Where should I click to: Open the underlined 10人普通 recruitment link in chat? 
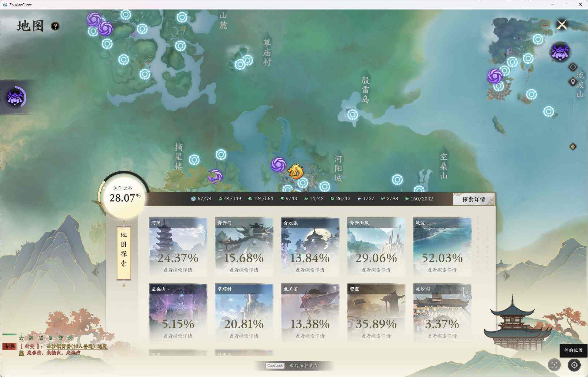click(77, 346)
